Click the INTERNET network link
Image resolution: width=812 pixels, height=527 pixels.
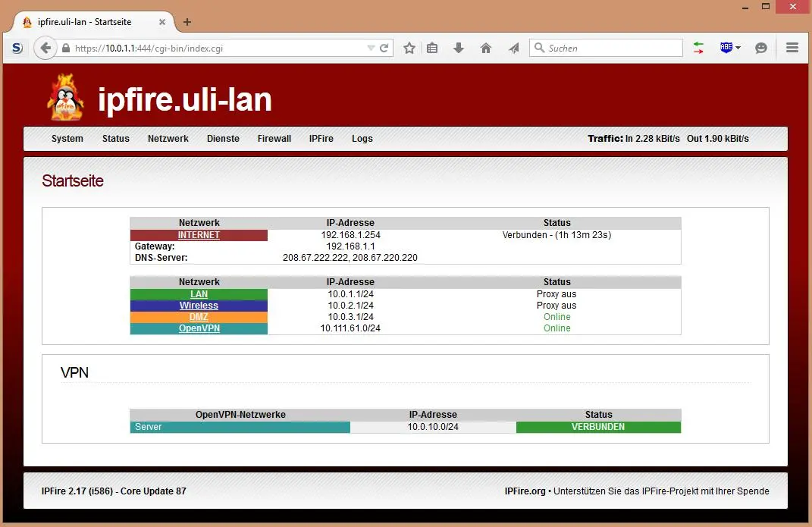point(199,235)
